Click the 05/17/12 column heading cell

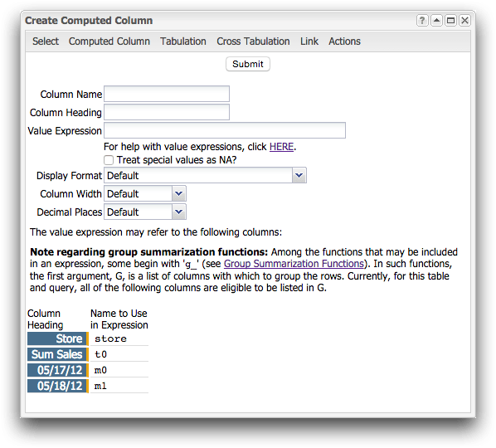(57, 370)
